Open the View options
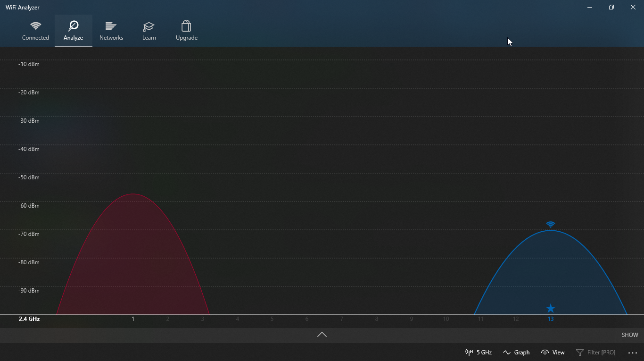This screenshot has width=644, height=361. 553,353
